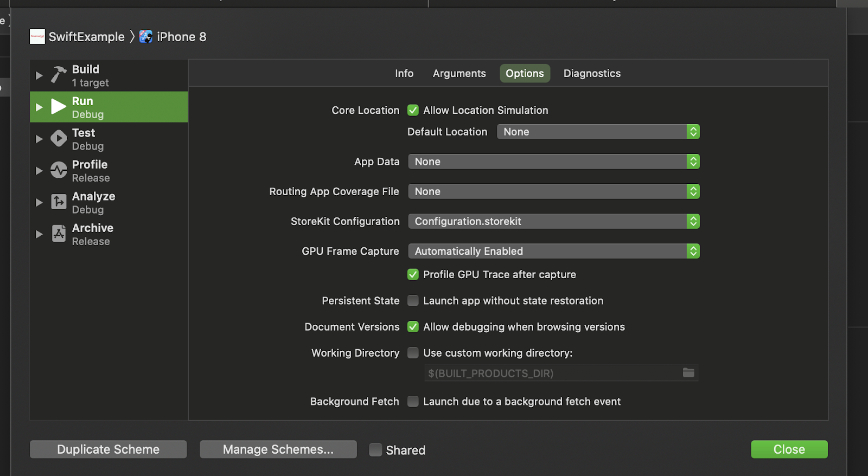Image resolution: width=868 pixels, height=476 pixels.
Task: Click Duplicate Scheme button
Action: [108, 449]
